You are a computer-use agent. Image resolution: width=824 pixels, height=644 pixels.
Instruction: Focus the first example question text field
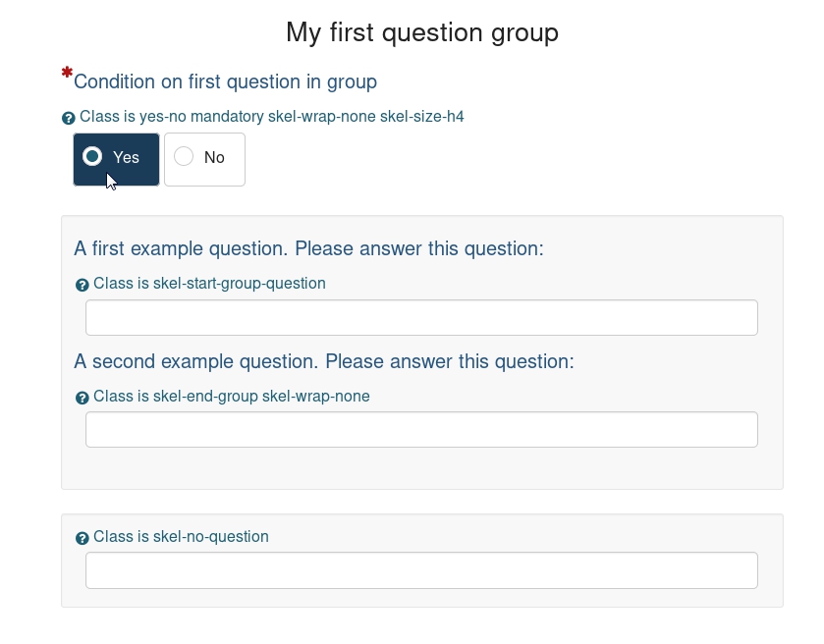click(x=421, y=318)
